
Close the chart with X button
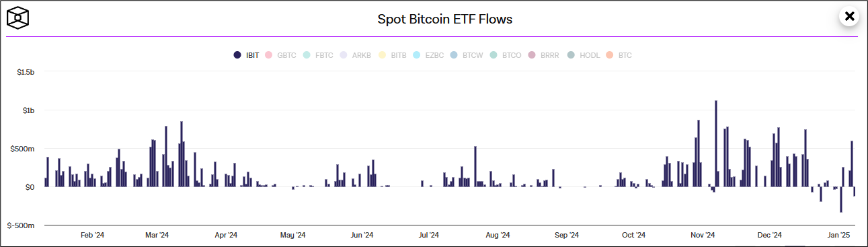point(850,16)
